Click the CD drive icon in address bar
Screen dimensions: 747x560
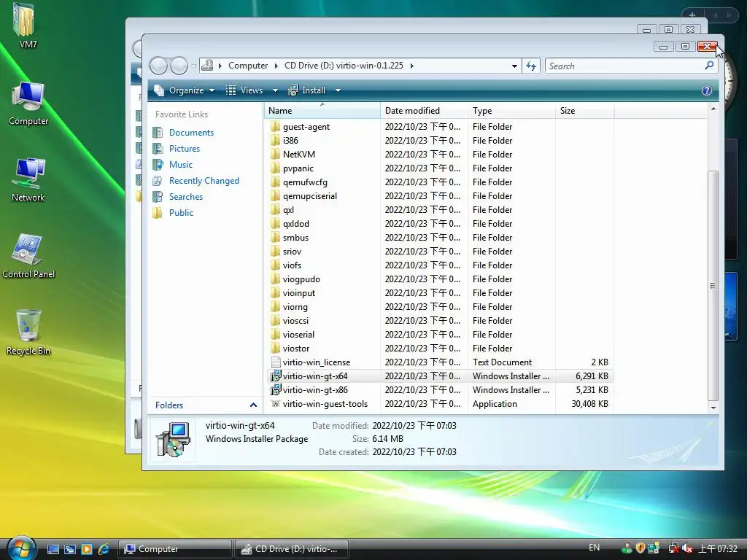point(207,65)
